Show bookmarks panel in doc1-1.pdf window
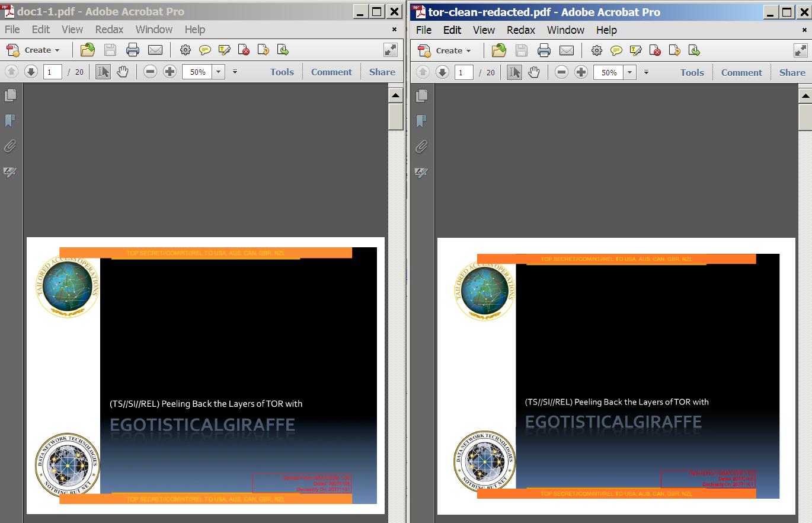Viewport: 812px width, 523px height. pyautogui.click(x=10, y=121)
